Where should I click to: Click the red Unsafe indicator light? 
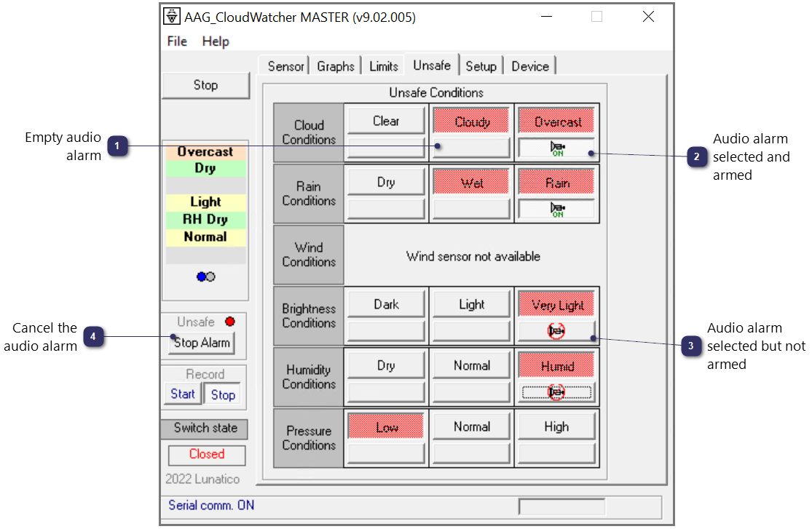(x=230, y=322)
